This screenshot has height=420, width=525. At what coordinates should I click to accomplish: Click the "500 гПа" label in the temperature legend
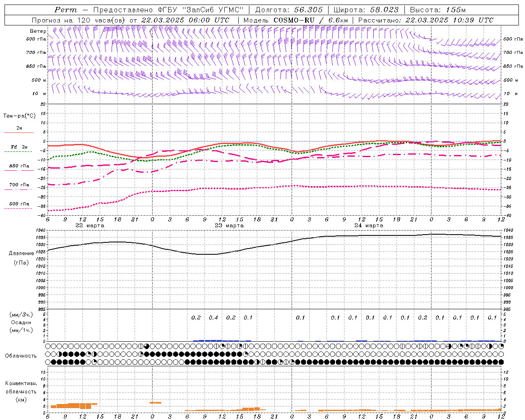(19, 204)
